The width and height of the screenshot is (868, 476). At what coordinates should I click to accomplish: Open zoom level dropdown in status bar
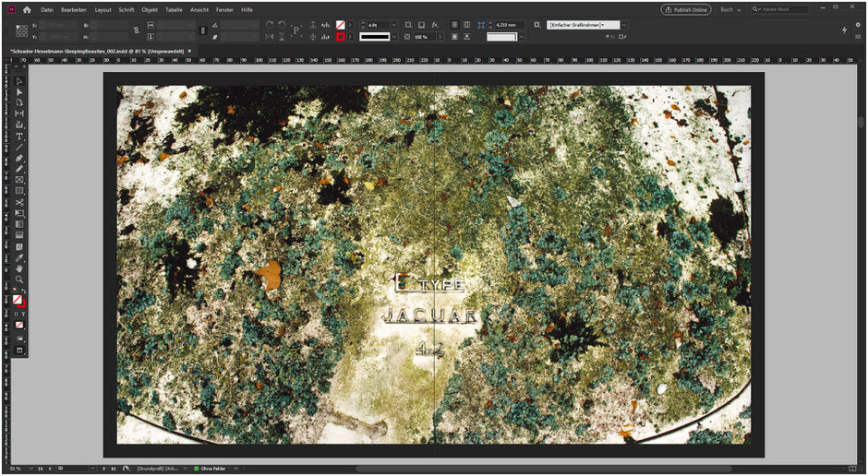click(30, 469)
